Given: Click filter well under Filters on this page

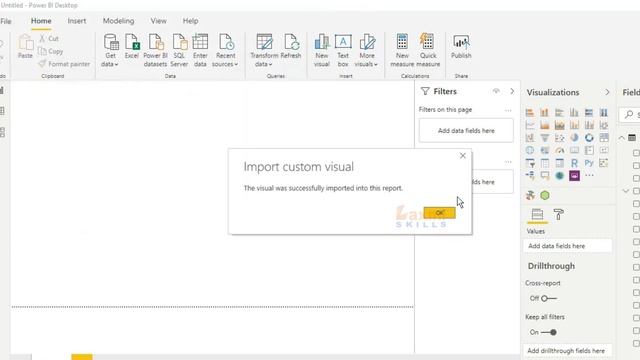Looking at the screenshot, I should coord(466,131).
